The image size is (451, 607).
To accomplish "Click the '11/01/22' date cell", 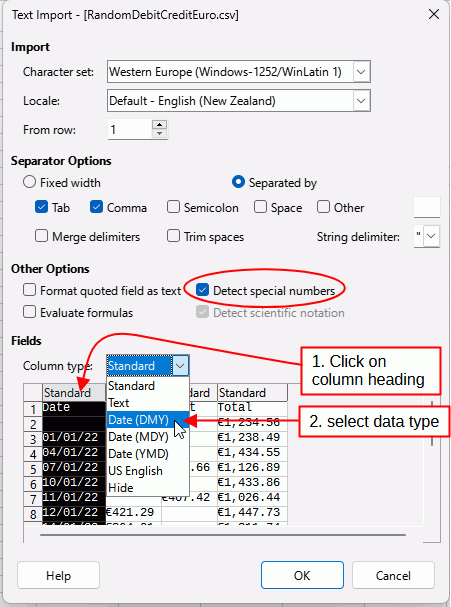I will (x=74, y=497).
